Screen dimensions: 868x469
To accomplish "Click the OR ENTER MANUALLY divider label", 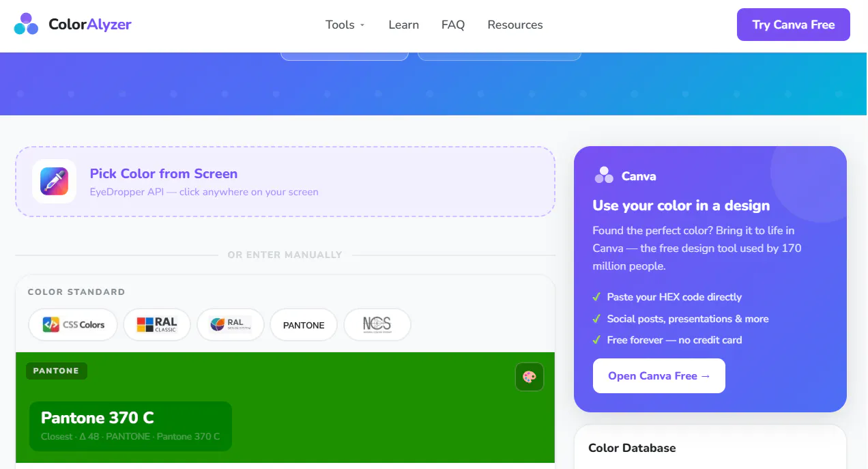I will (x=285, y=255).
